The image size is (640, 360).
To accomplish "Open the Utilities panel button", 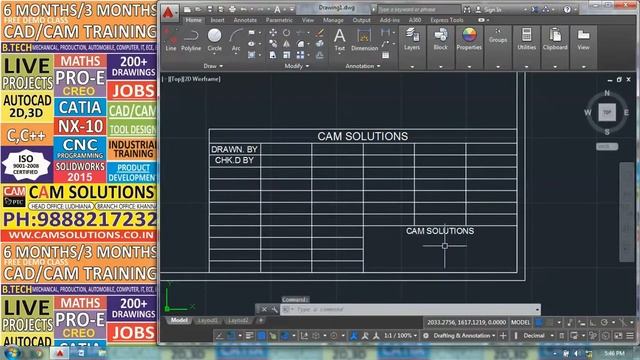I will [x=527, y=40].
